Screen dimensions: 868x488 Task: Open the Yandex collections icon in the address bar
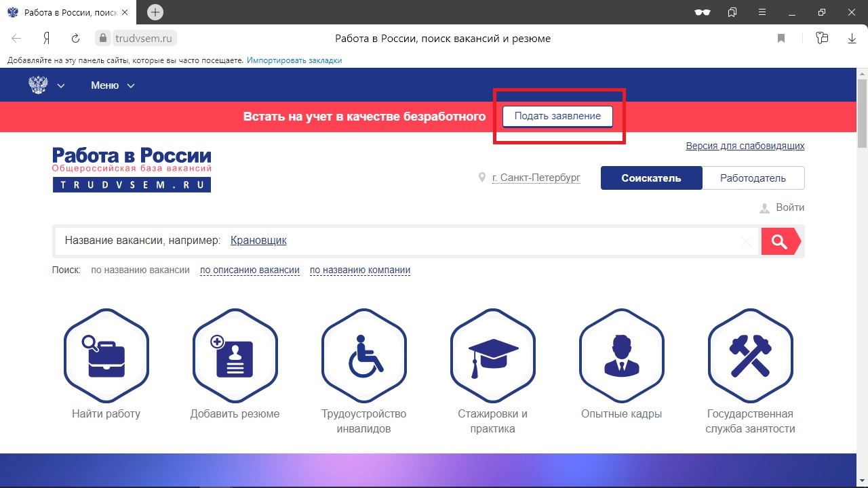click(x=822, y=38)
